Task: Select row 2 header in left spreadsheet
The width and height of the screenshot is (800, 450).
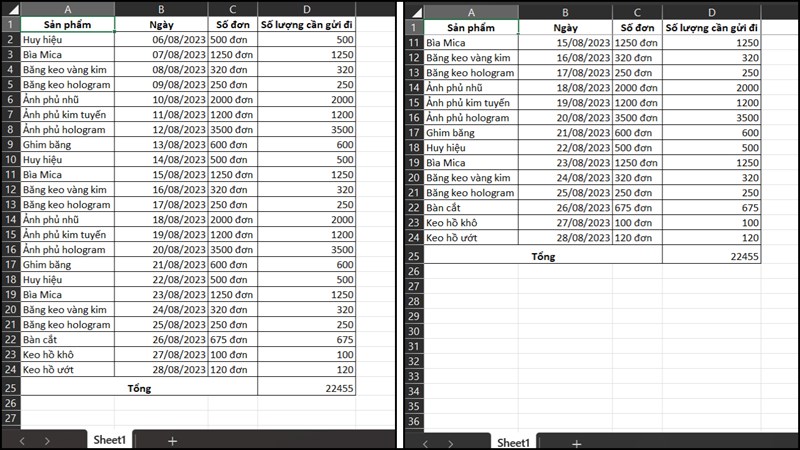Action: click(x=11, y=39)
